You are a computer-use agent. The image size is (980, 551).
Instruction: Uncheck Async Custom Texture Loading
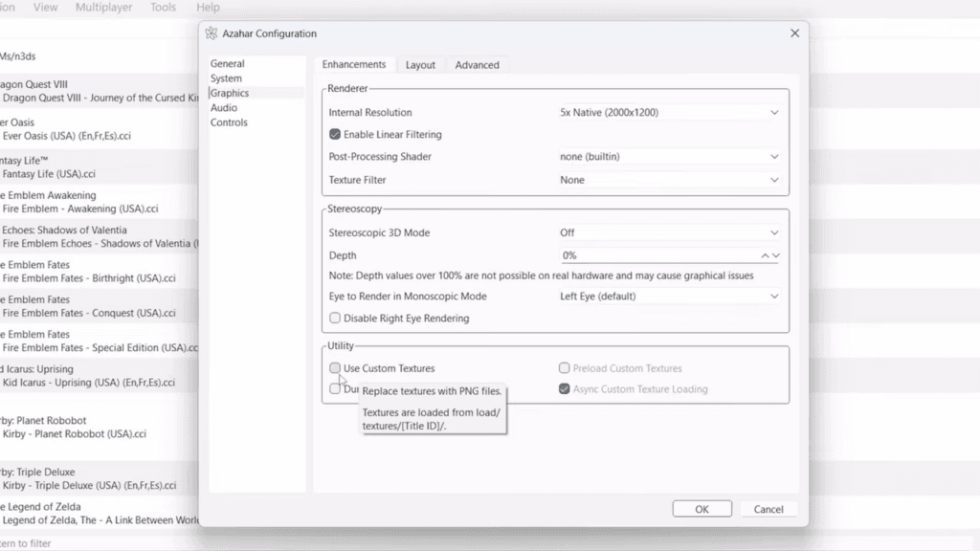(565, 388)
